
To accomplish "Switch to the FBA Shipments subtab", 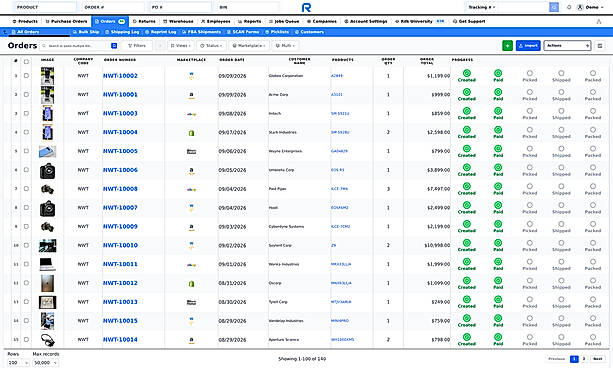I will [x=202, y=32].
